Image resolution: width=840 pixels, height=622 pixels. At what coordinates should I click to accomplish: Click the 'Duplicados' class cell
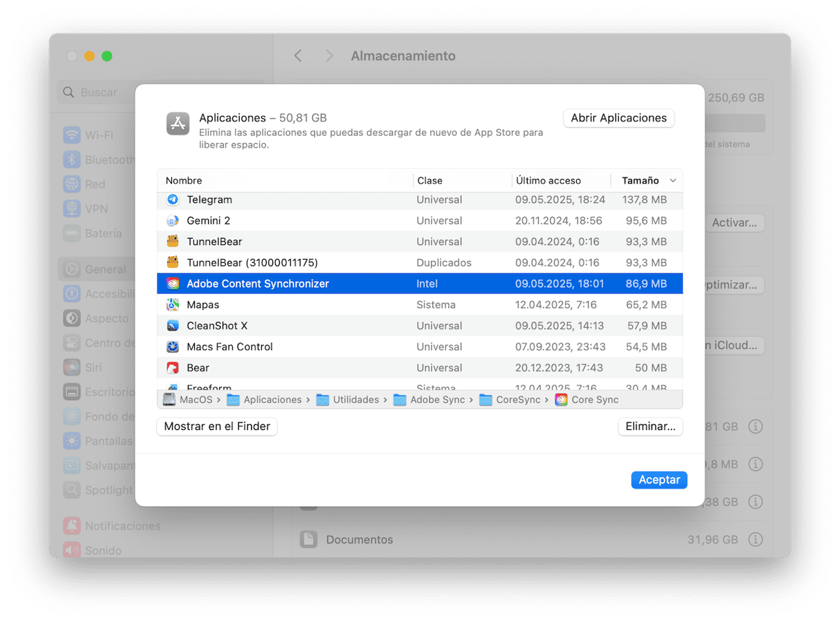(x=444, y=263)
